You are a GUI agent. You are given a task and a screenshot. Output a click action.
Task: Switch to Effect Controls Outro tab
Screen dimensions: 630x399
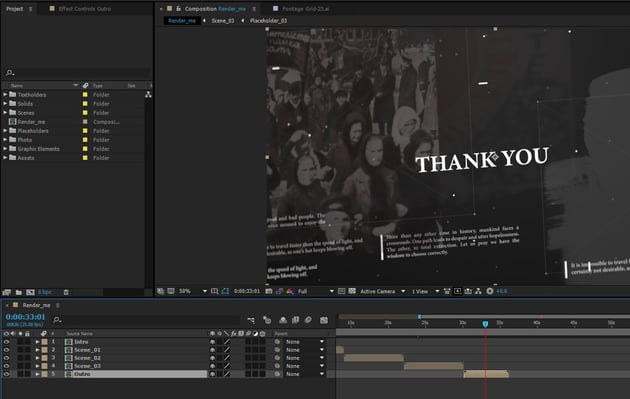click(84, 8)
